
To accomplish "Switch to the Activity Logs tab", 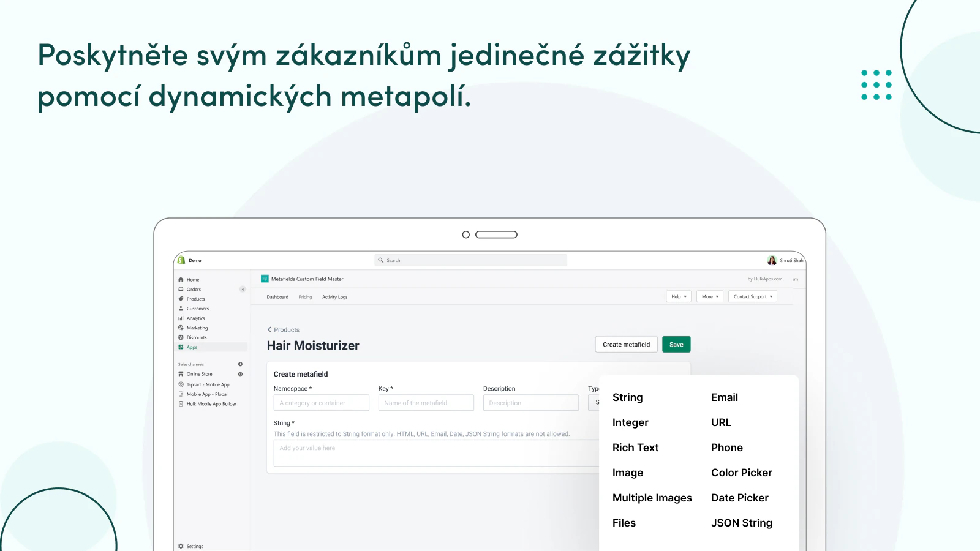I will coord(334,297).
